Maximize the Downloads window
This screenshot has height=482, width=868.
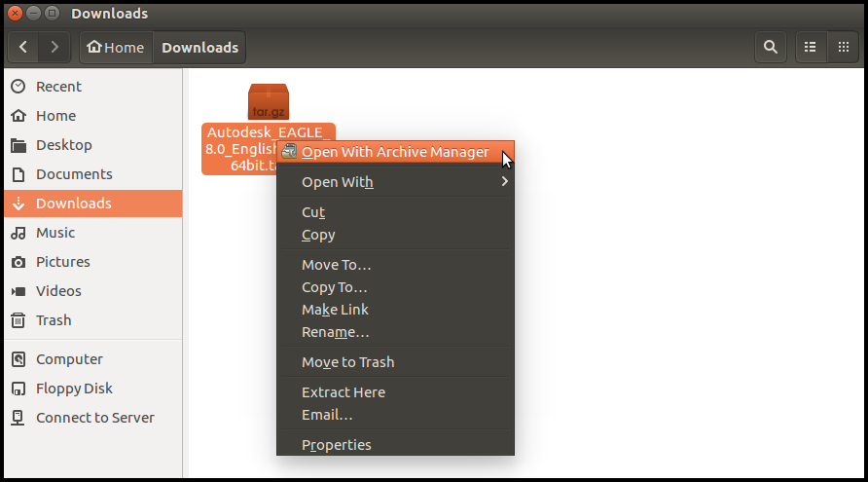click(52, 14)
